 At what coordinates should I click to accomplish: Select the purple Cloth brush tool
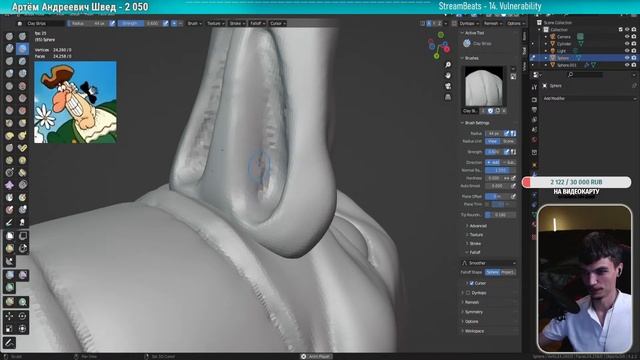(9, 185)
